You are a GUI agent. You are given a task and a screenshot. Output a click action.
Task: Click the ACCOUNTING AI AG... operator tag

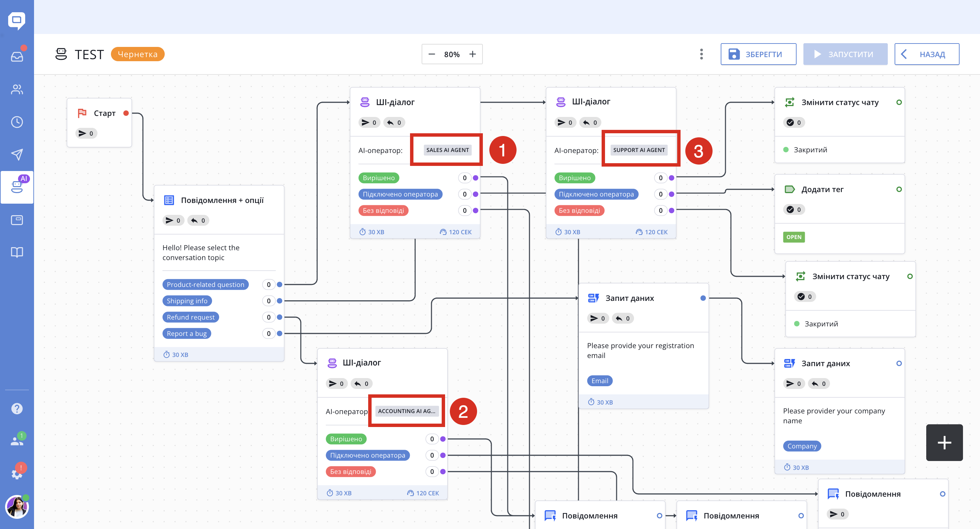tap(407, 411)
